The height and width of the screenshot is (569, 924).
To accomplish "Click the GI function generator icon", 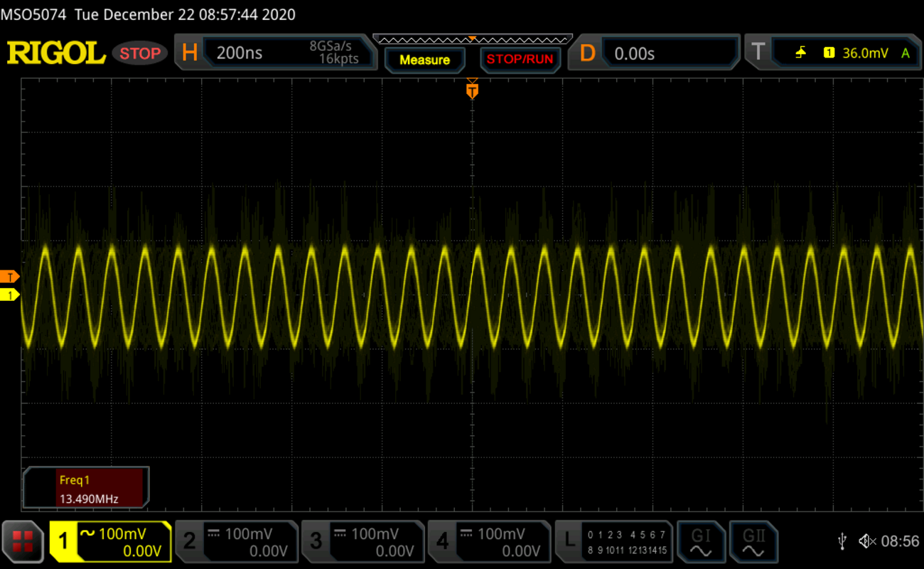I will coord(700,542).
